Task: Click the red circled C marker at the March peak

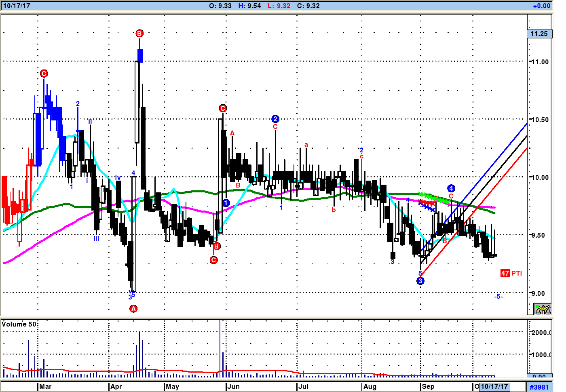Action: tap(44, 74)
